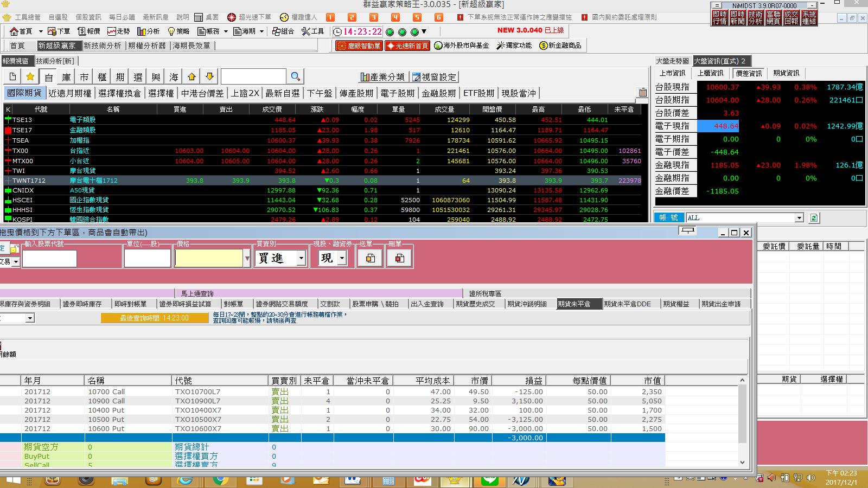The width and height of the screenshot is (868, 488).
Task: Click the yellow down arrow icon
Action: point(209,76)
